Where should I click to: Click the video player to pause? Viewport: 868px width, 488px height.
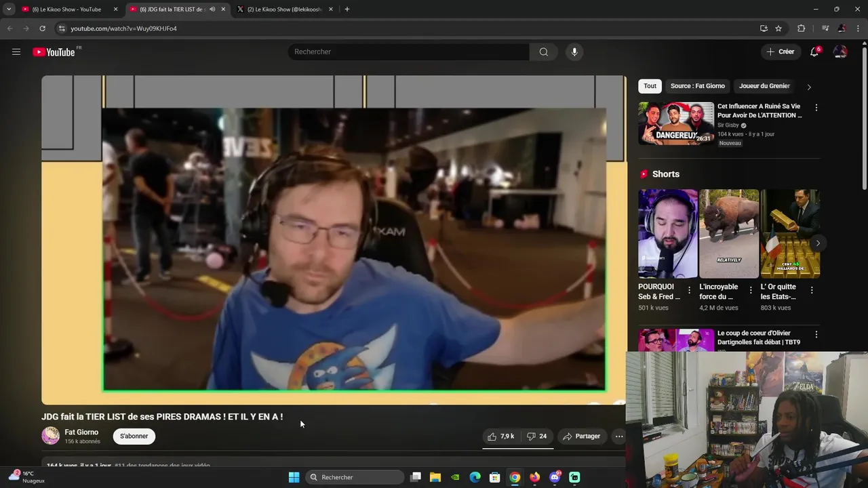pos(334,240)
